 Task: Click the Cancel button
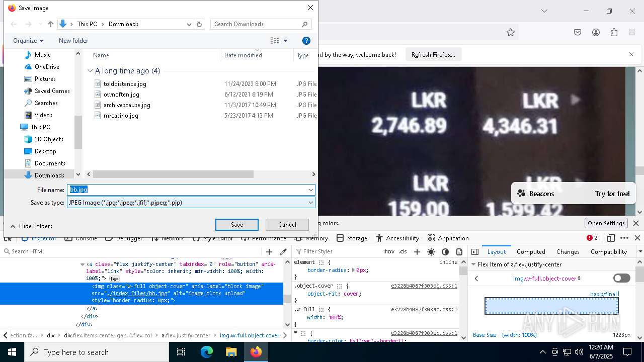(287, 225)
